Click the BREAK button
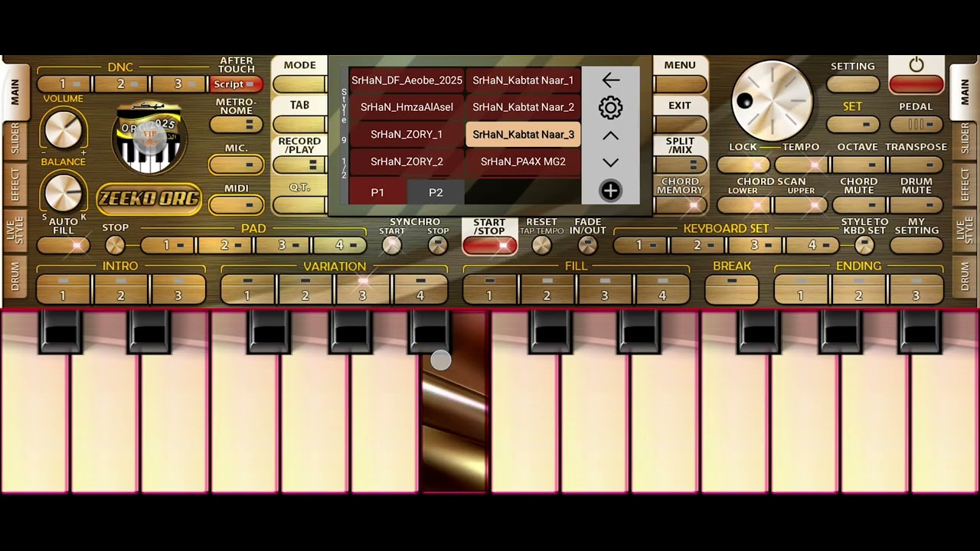980x551 pixels. (732, 289)
